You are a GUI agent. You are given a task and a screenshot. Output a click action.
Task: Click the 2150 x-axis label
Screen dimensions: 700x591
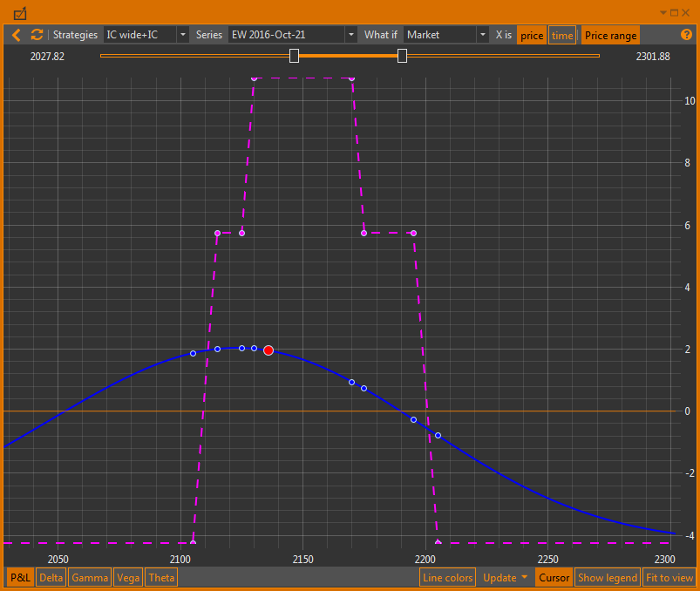[303, 560]
